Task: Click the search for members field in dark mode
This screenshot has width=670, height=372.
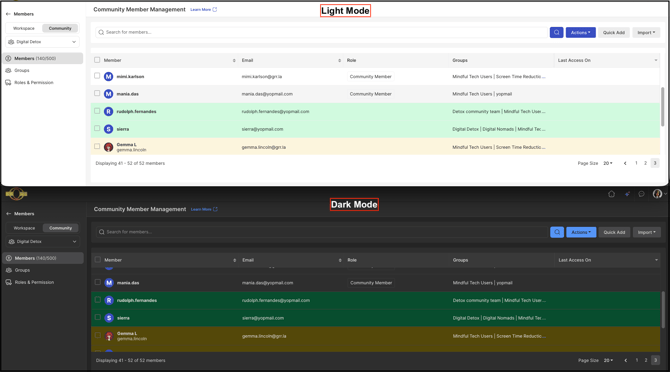Action: point(322,232)
